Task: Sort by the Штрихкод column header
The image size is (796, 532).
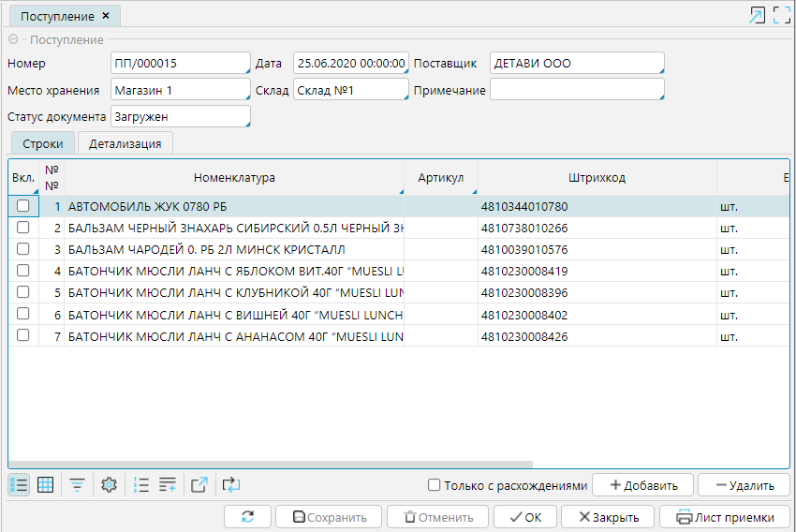Action: click(597, 178)
